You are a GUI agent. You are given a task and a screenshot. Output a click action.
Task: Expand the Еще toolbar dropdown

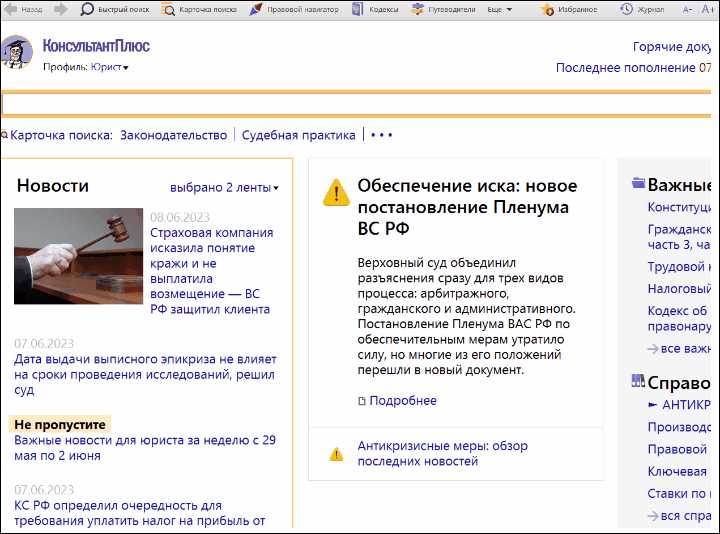(500, 9)
